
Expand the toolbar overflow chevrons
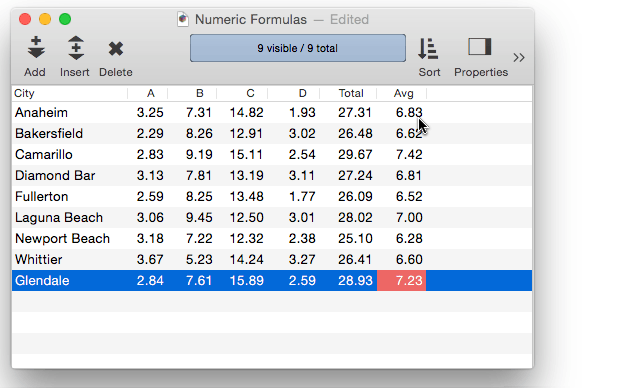519,58
